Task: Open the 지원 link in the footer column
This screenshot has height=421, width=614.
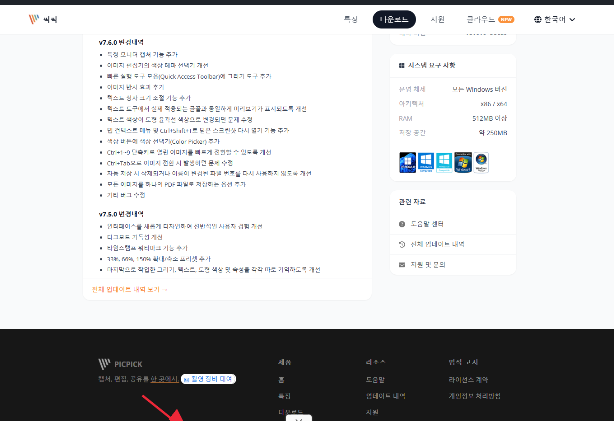Action: click(372, 412)
